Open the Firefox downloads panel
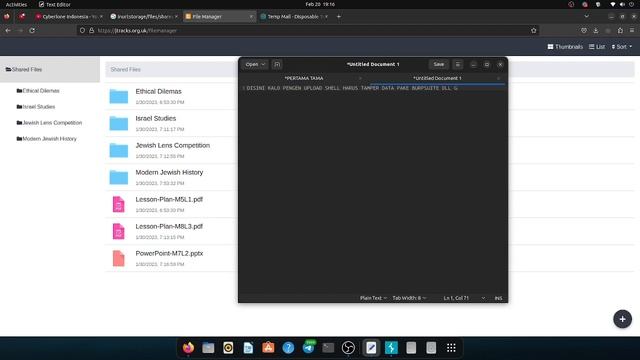Image resolution: width=640 pixels, height=360 pixels. [596, 31]
